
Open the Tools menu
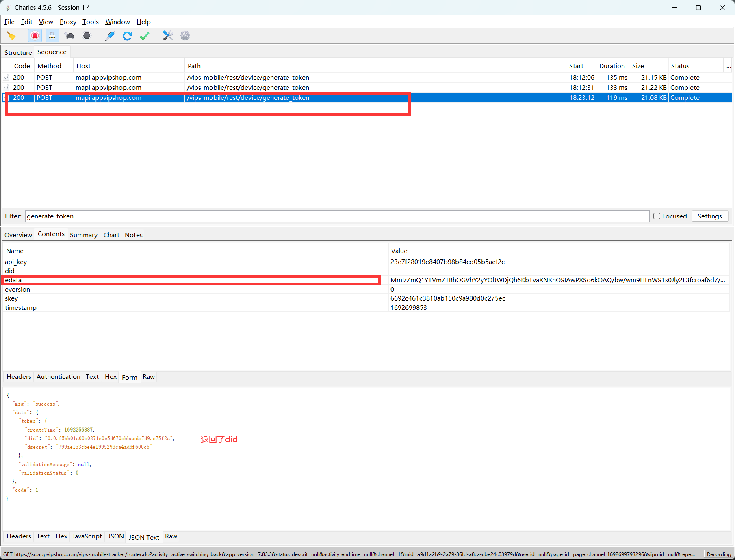pyautogui.click(x=91, y=22)
